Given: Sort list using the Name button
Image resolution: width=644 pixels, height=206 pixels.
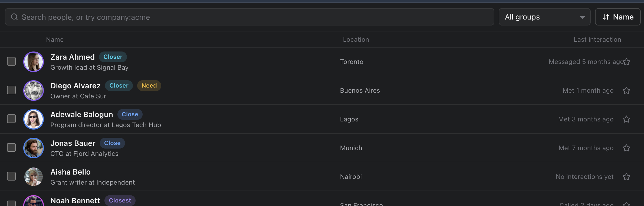Looking at the screenshot, I should [618, 17].
